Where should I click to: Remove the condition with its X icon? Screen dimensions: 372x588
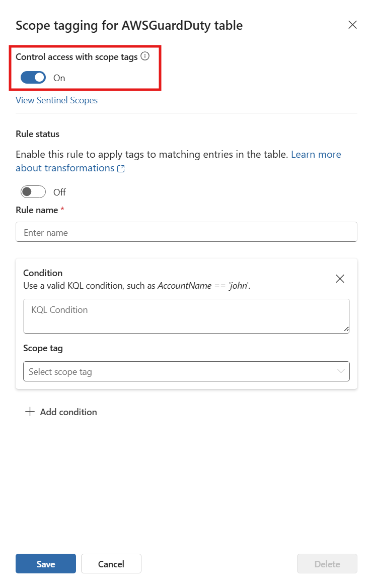pos(340,279)
